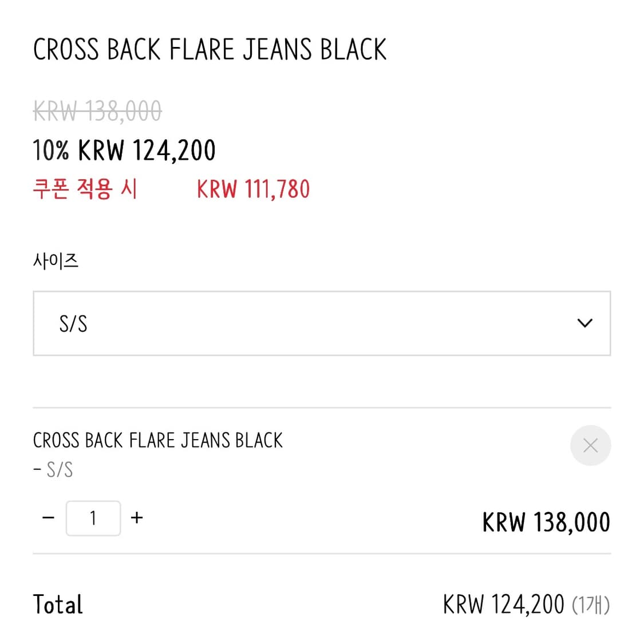Click the KRW 124,200 amount in the Total row
644x644 pixels.
tap(503, 605)
